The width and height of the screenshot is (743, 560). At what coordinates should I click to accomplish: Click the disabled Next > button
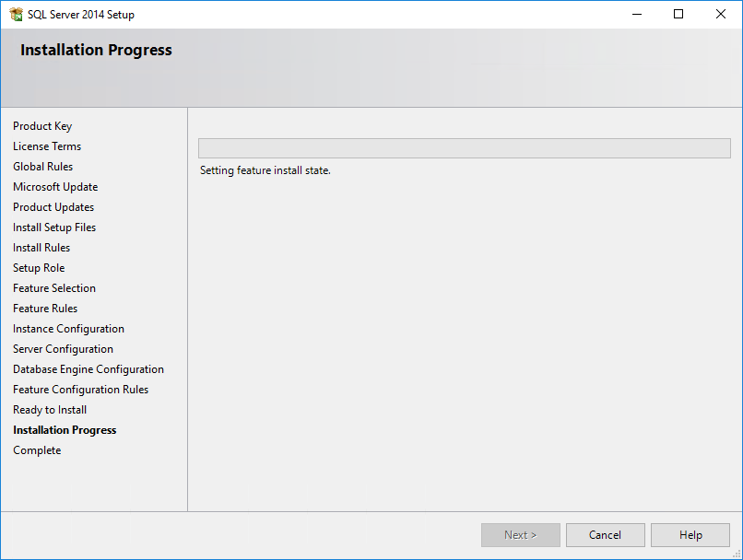(x=520, y=535)
